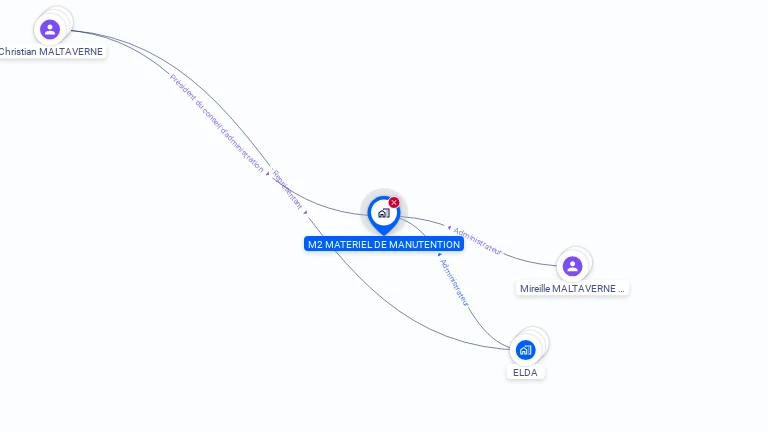Click the Mireille MALTAVERNE person icon

pos(572,266)
